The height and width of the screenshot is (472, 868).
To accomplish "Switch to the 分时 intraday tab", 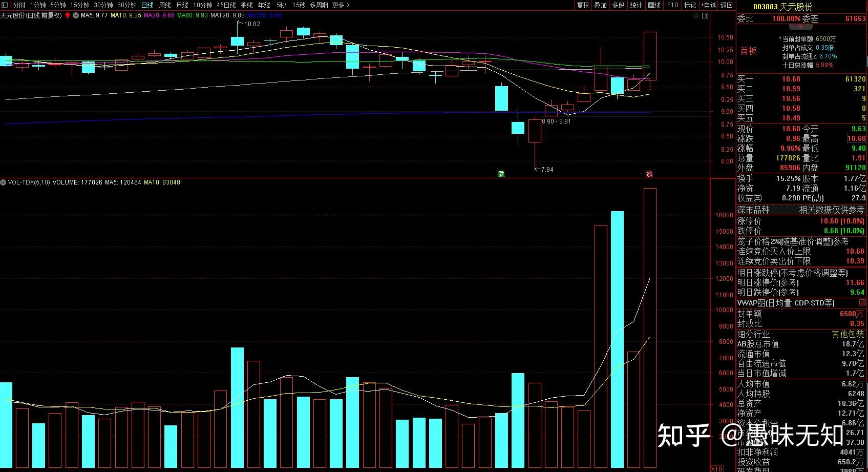I will tap(19, 5).
